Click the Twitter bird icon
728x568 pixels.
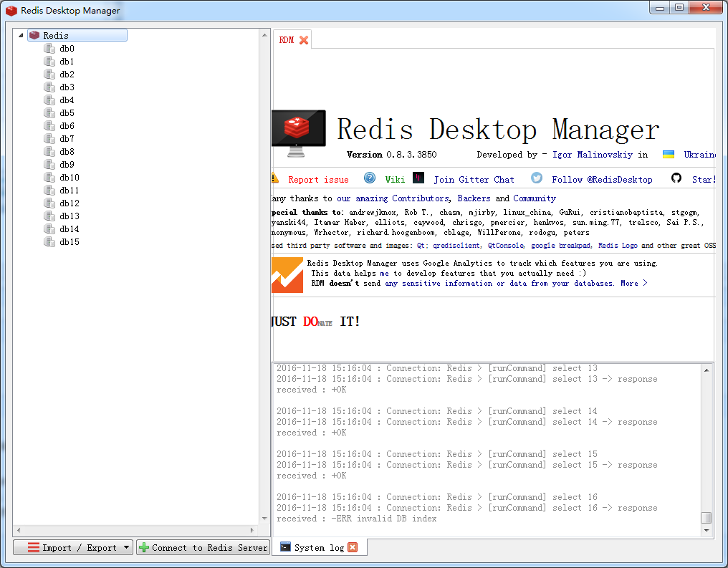tap(537, 178)
